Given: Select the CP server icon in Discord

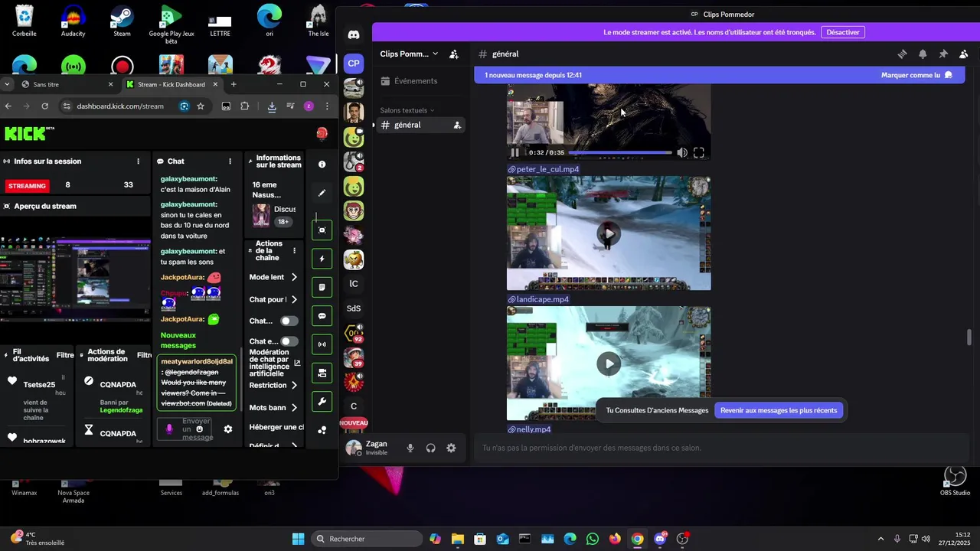Looking at the screenshot, I should (x=354, y=64).
